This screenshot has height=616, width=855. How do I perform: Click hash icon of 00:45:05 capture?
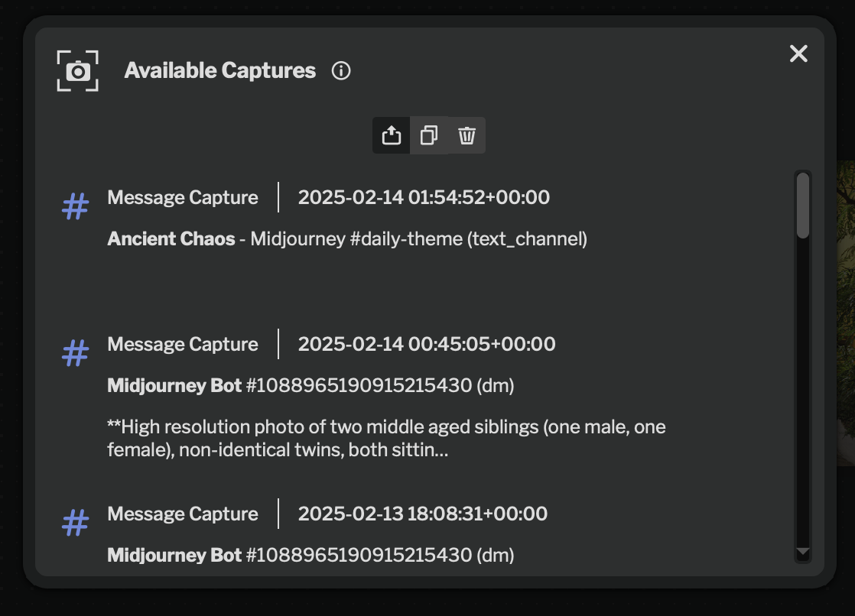[75, 352]
